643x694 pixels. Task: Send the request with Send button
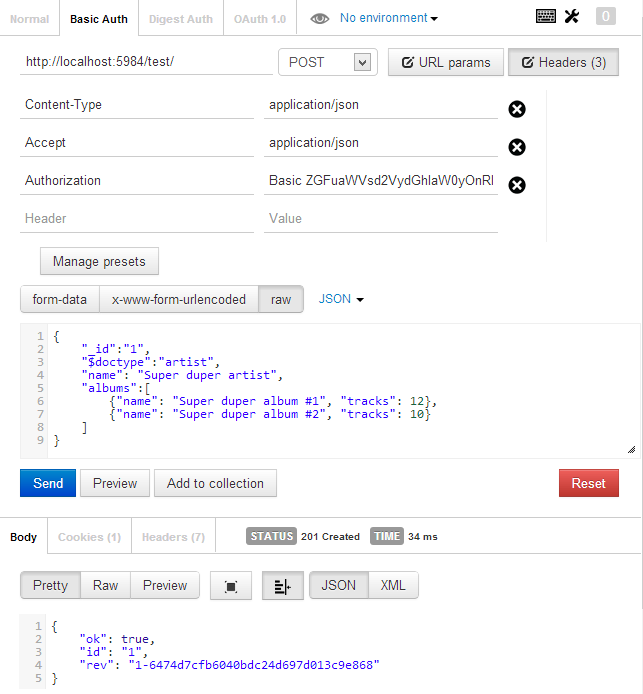point(48,483)
